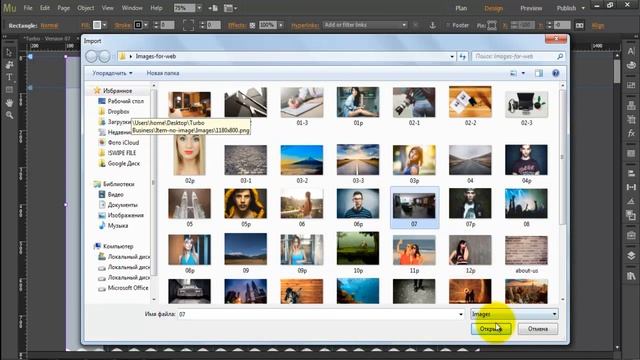This screenshot has height=360, width=640.
Task: Click the Новая папка button
Action: coord(163,73)
